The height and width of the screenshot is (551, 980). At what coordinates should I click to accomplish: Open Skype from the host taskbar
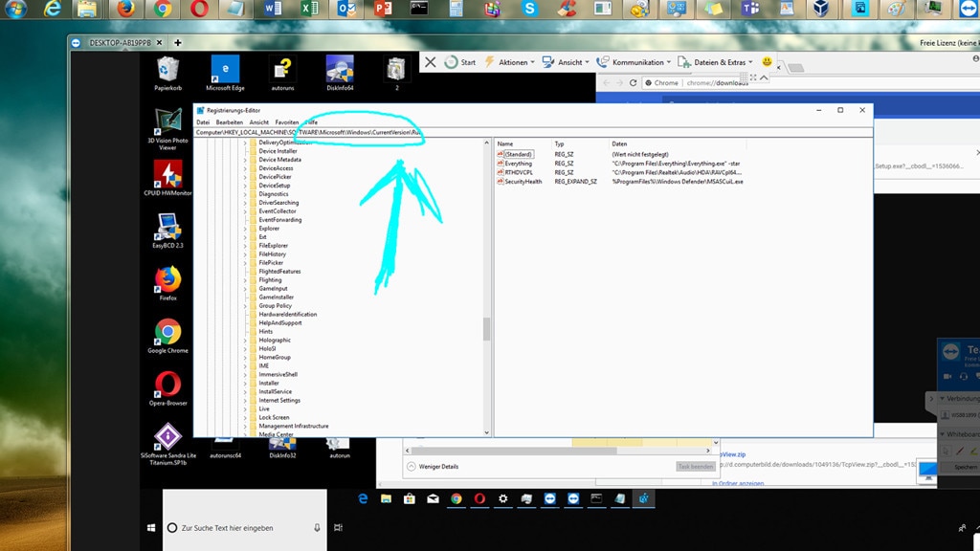pyautogui.click(x=527, y=10)
